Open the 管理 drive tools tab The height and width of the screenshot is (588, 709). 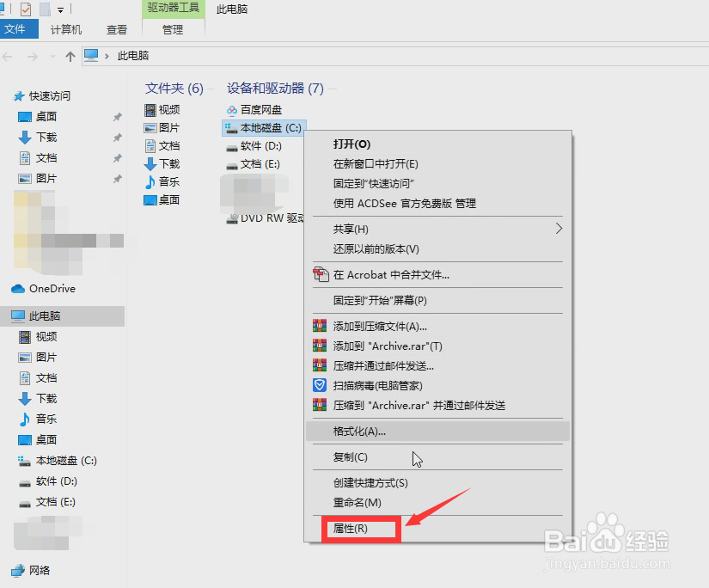click(172, 28)
